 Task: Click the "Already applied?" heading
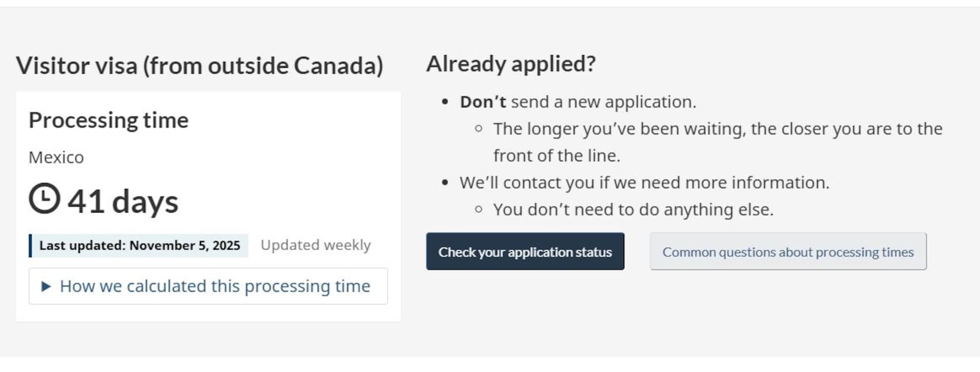[511, 64]
